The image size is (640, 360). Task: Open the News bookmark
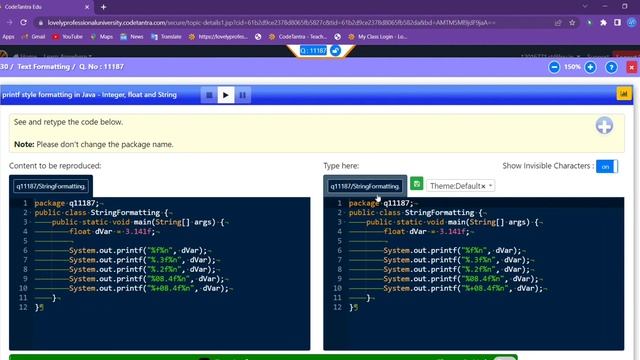(132, 37)
